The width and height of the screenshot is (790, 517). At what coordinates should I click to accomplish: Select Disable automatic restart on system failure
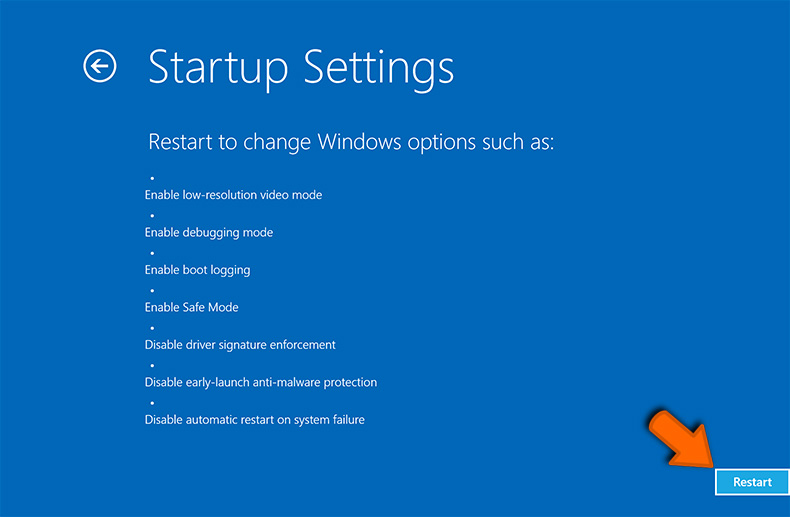click(x=254, y=420)
